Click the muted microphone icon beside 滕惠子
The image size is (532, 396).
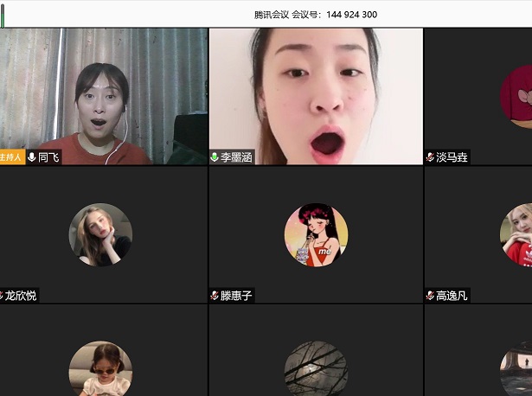215,296
